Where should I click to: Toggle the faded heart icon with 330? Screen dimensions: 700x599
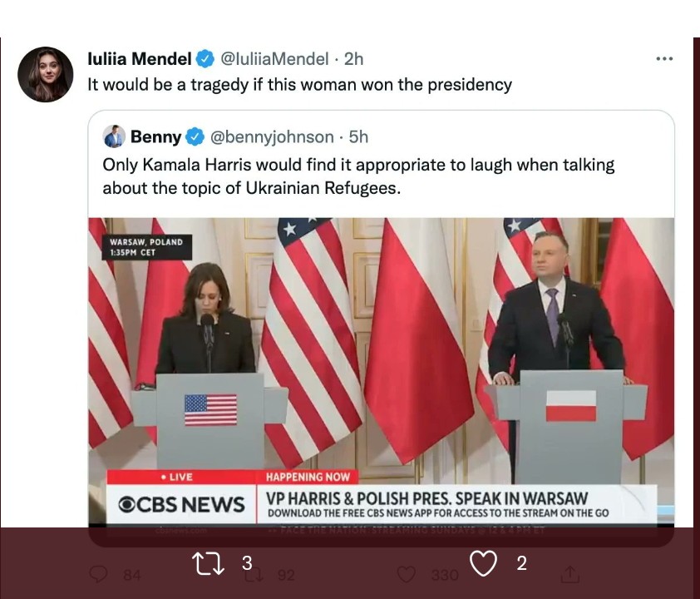pos(407,574)
